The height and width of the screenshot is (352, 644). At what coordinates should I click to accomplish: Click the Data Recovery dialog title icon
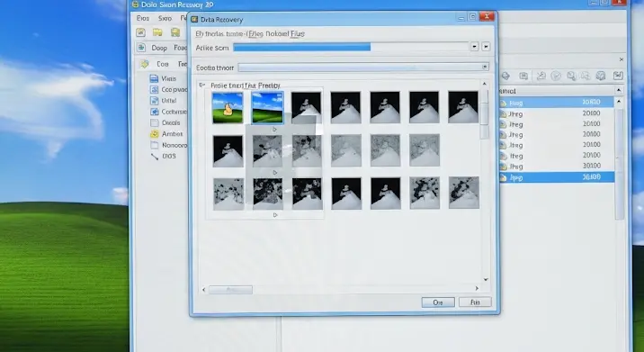coord(194,19)
